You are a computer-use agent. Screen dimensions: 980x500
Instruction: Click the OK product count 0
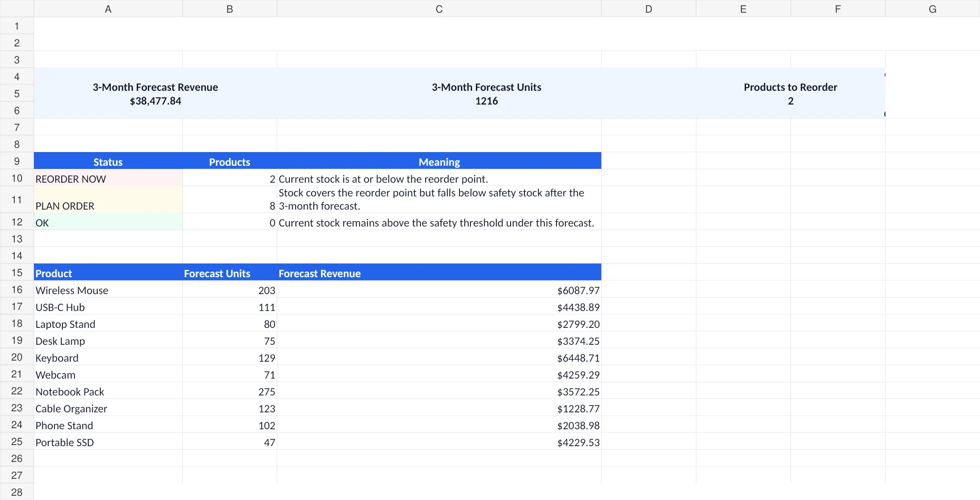point(230,222)
